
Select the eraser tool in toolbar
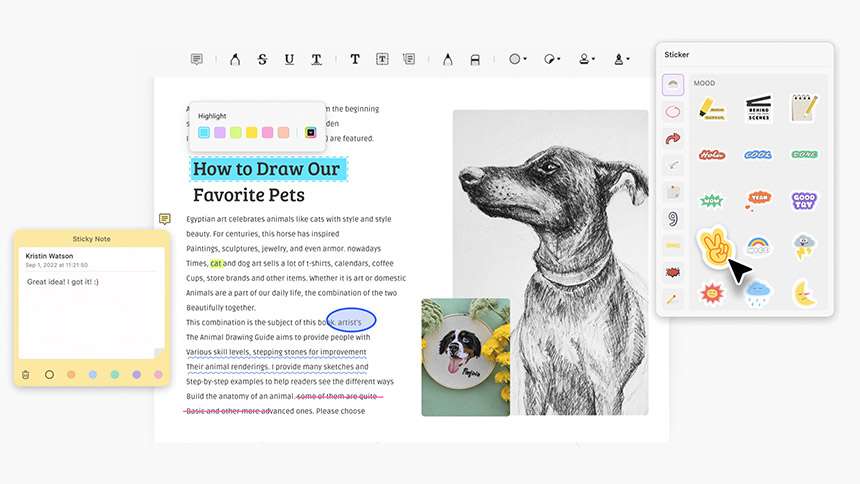click(x=475, y=59)
